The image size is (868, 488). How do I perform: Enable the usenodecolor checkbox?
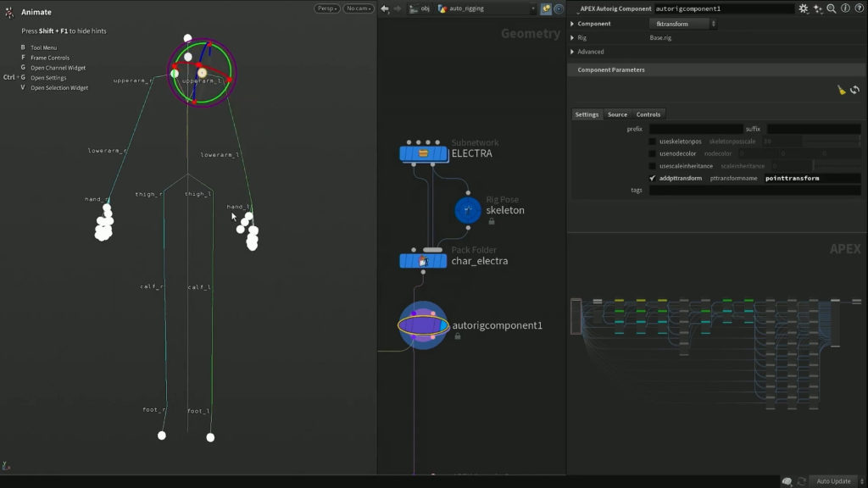[651, 152]
